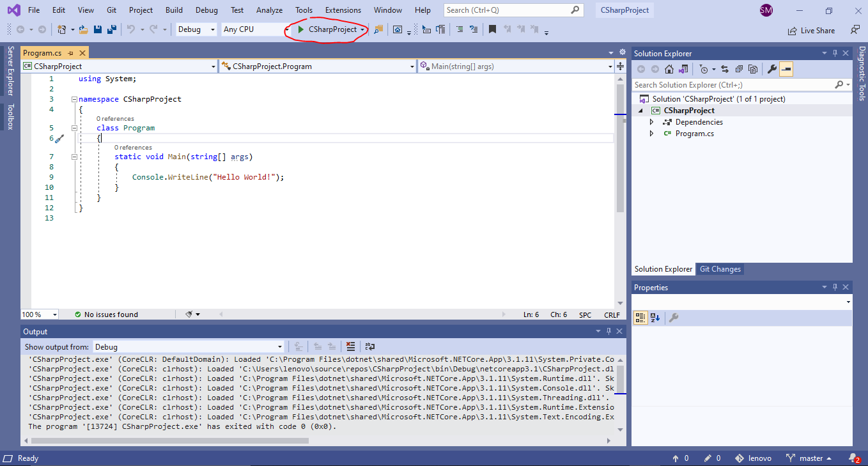
Task: Click the uncomment selected lines icon
Action: pyautogui.click(x=474, y=29)
